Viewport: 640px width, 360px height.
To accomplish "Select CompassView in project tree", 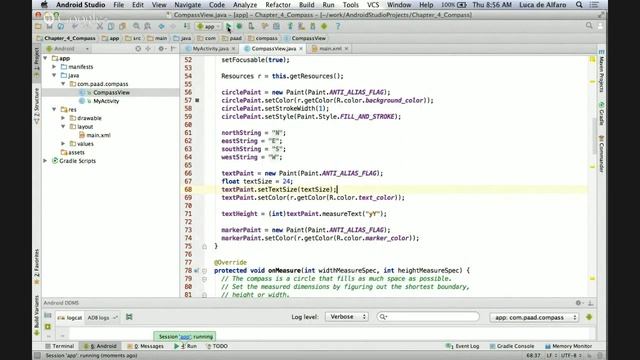I will pyautogui.click(x=111, y=93).
